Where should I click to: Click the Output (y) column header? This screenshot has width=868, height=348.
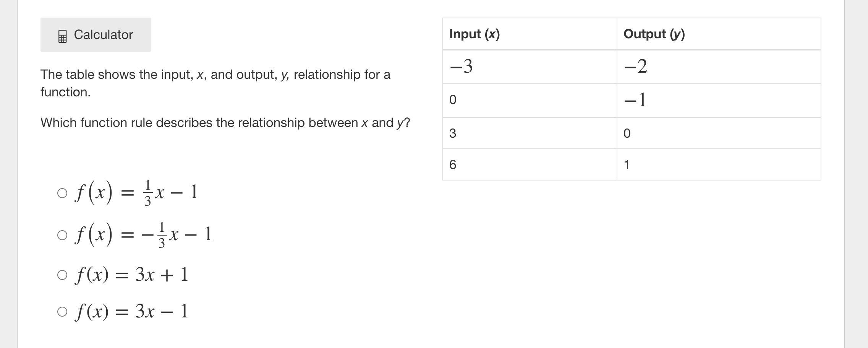coord(719,34)
